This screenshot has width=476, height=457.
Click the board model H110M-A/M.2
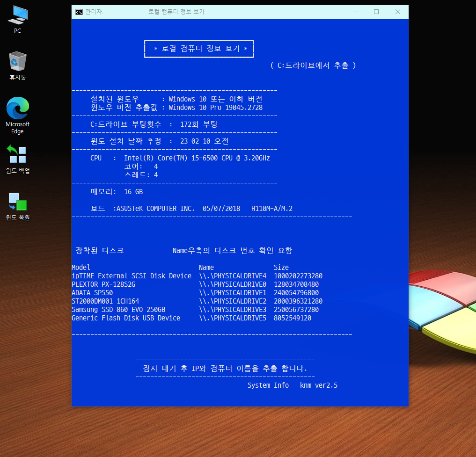pyautogui.click(x=272, y=209)
